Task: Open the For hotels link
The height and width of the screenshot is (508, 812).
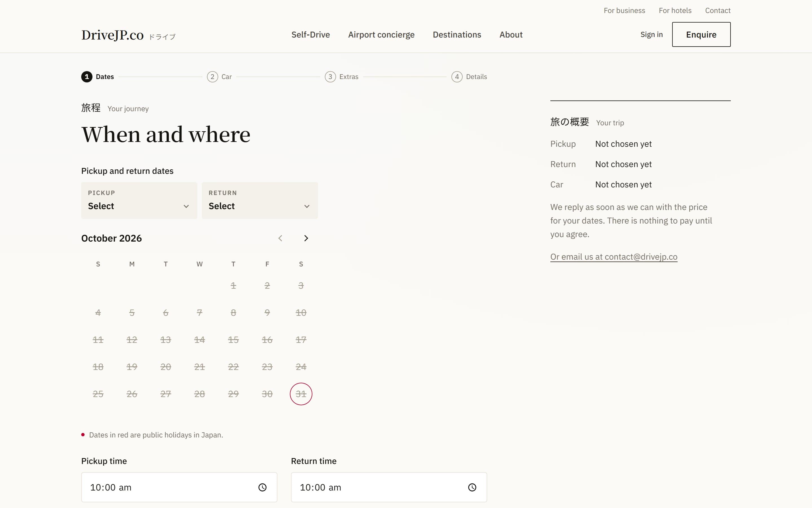Action: pos(675,10)
